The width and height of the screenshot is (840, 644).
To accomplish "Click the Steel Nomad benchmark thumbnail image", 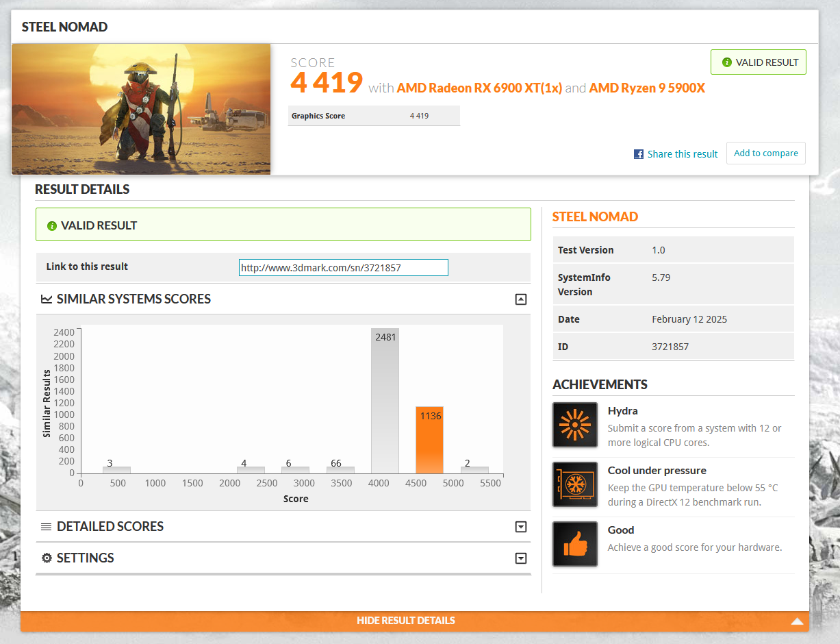I will coord(141,109).
